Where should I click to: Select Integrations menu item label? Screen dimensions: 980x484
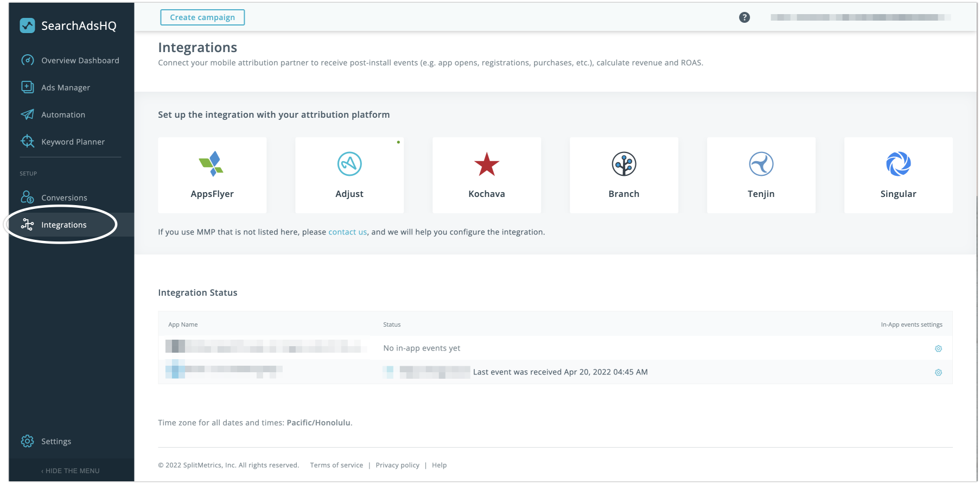(64, 225)
